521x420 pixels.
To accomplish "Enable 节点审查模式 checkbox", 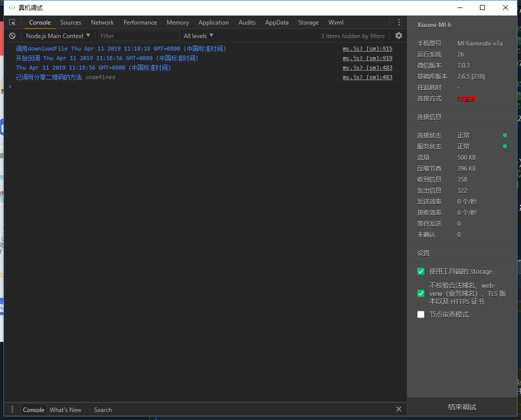I will tap(421, 314).
